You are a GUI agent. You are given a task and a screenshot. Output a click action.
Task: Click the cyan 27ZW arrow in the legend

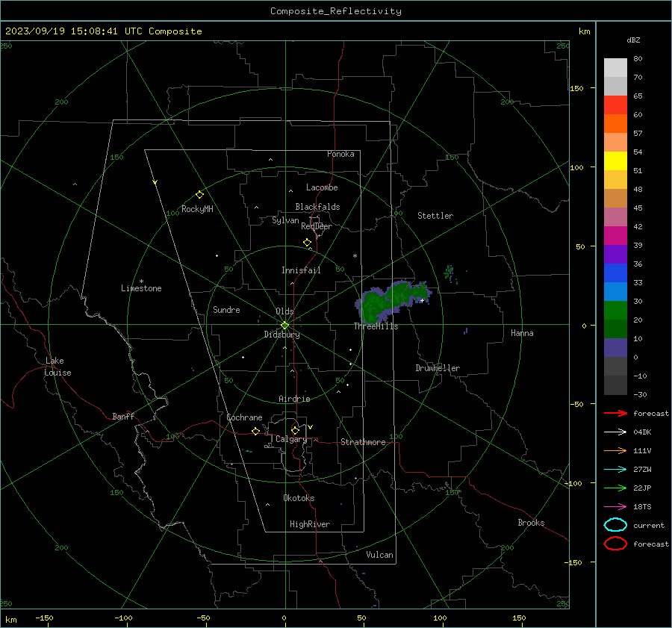(x=615, y=470)
